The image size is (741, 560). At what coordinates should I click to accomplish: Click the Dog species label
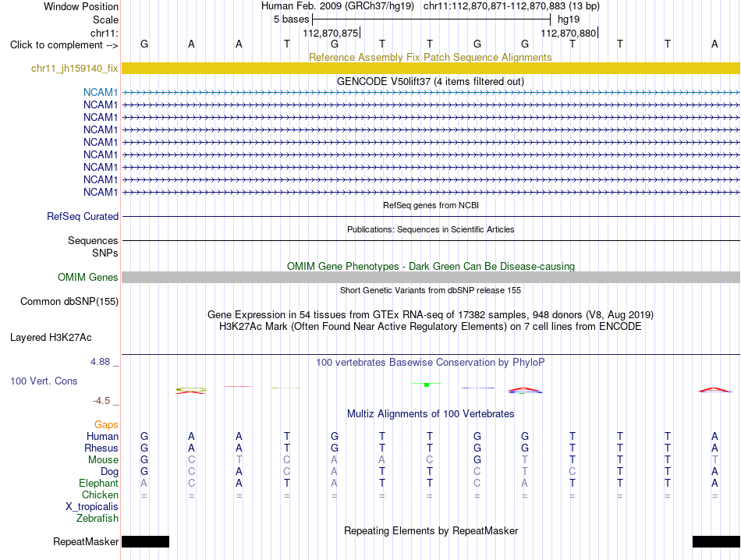(109, 472)
